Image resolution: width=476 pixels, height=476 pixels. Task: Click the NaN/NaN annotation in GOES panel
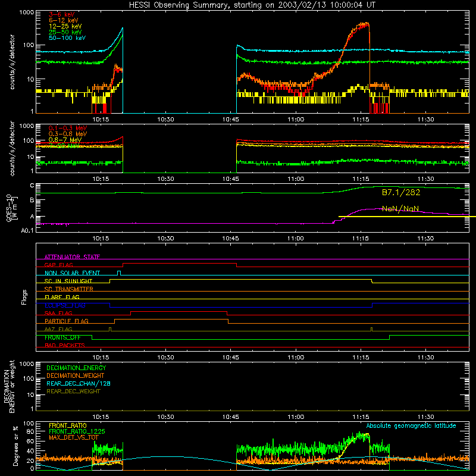click(400, 209)
